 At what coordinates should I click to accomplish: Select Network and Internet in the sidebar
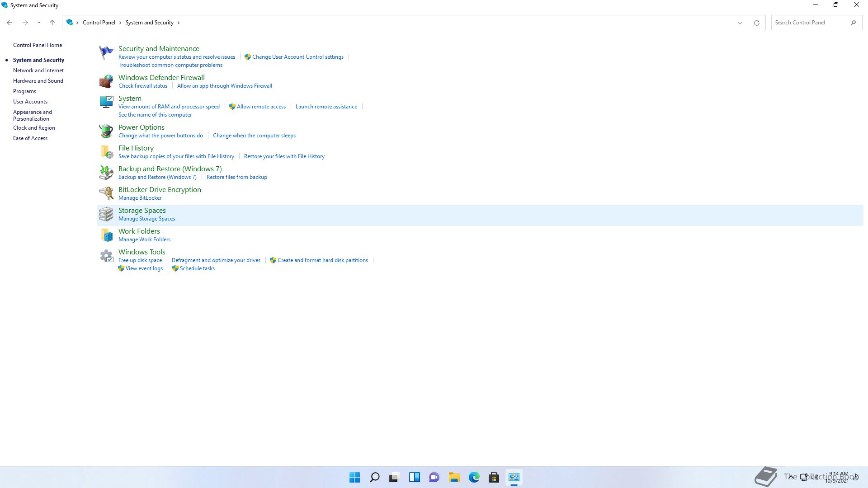(38, 70)
